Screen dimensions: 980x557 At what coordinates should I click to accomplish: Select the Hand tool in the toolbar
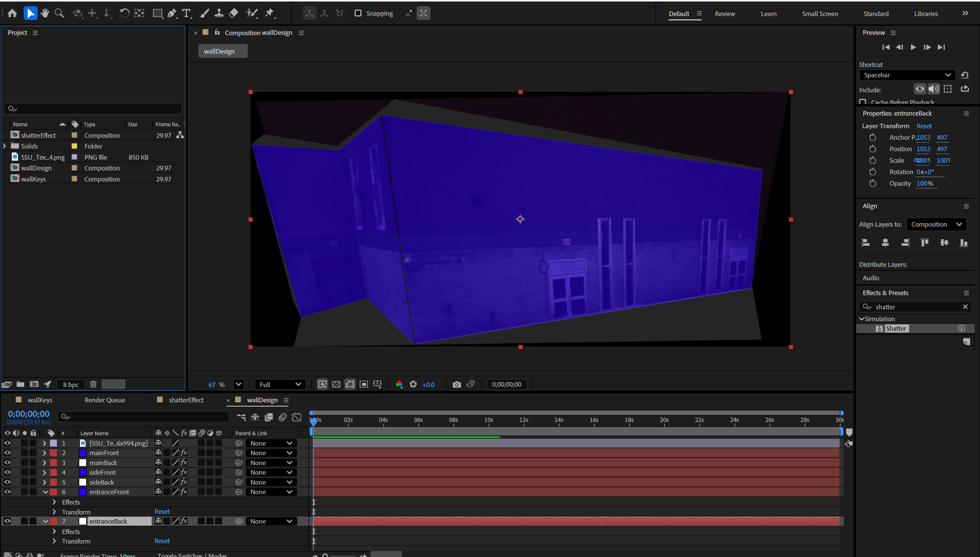pyautogui.click(x=45, y=13)
